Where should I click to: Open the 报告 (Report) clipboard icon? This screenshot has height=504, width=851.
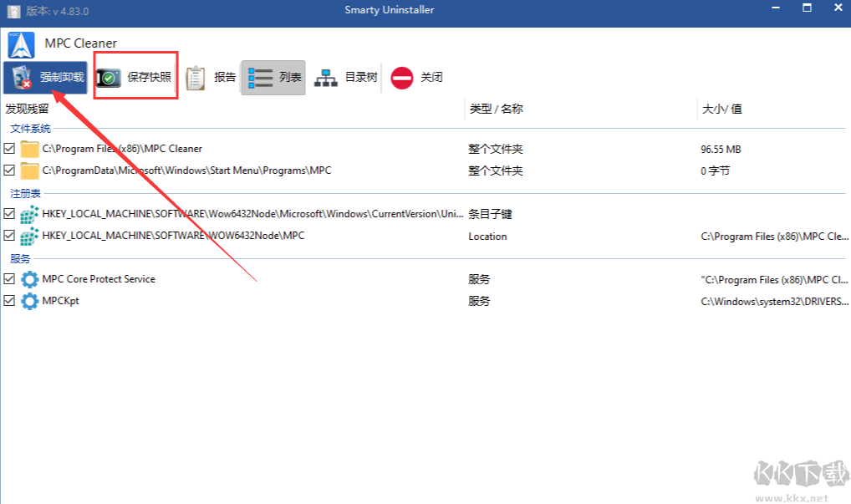tap(197, 76)
